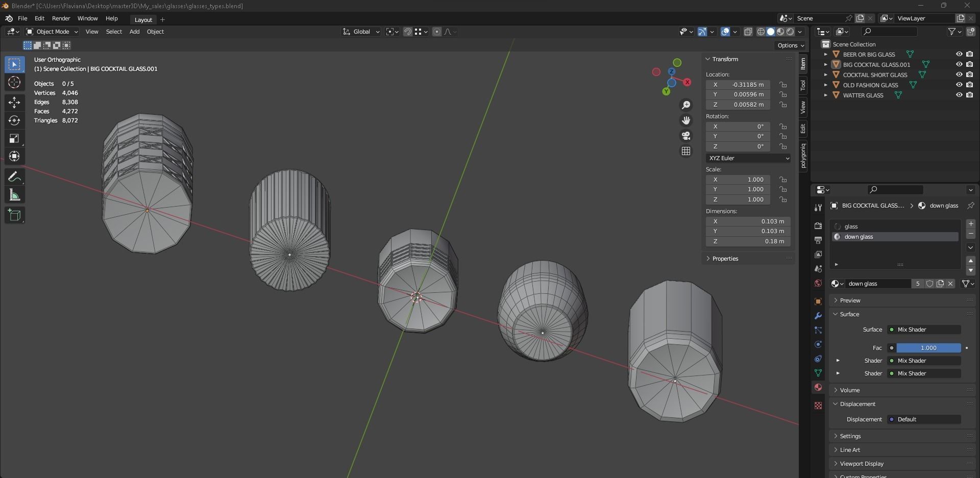Hide BEER OR BIG GLASS in viewport

coord(959,54)
